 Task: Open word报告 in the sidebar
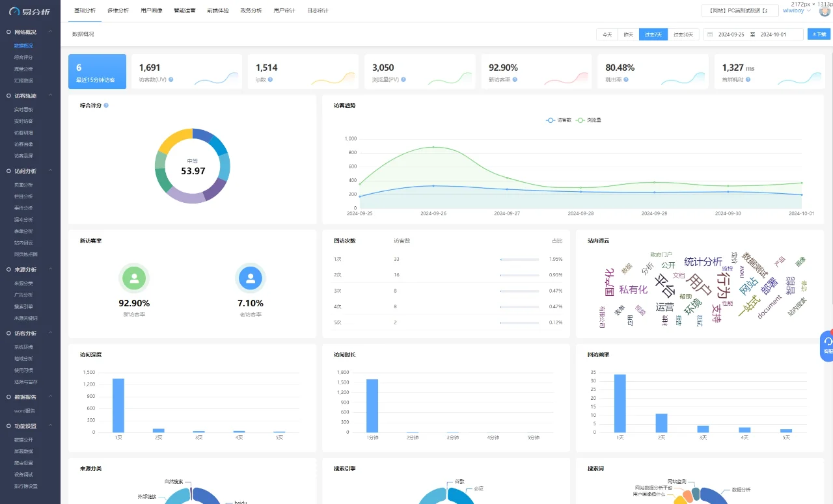[x=25, y=411]
